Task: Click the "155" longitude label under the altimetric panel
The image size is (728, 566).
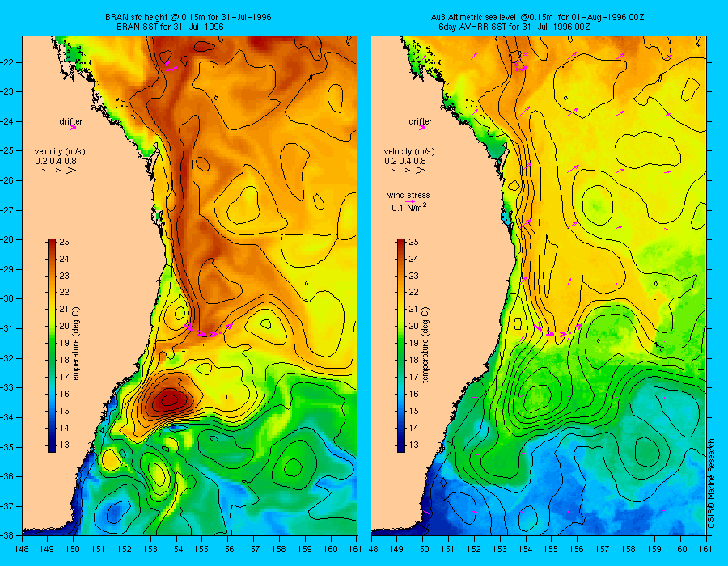Action: coord(551,549)
